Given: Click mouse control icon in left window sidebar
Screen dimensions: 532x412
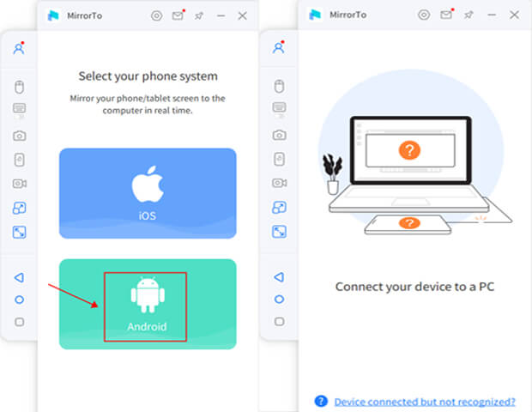Looking at the screenshot, I should point(20,87).
